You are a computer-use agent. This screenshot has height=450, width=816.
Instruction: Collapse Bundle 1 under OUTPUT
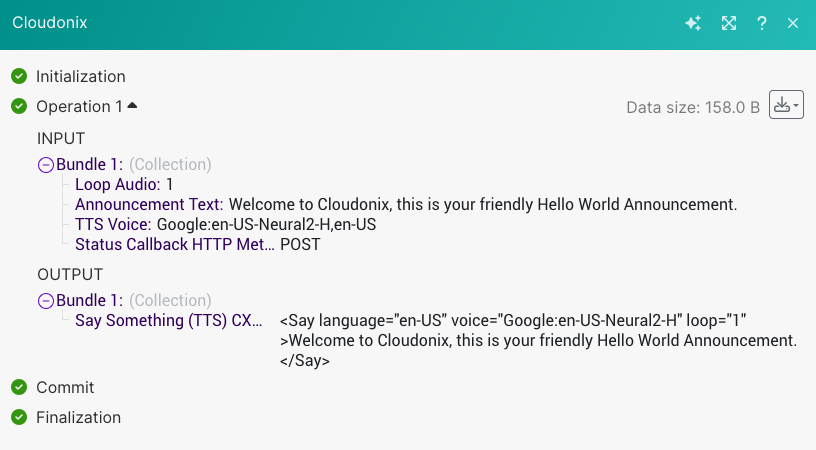[45, 300]
